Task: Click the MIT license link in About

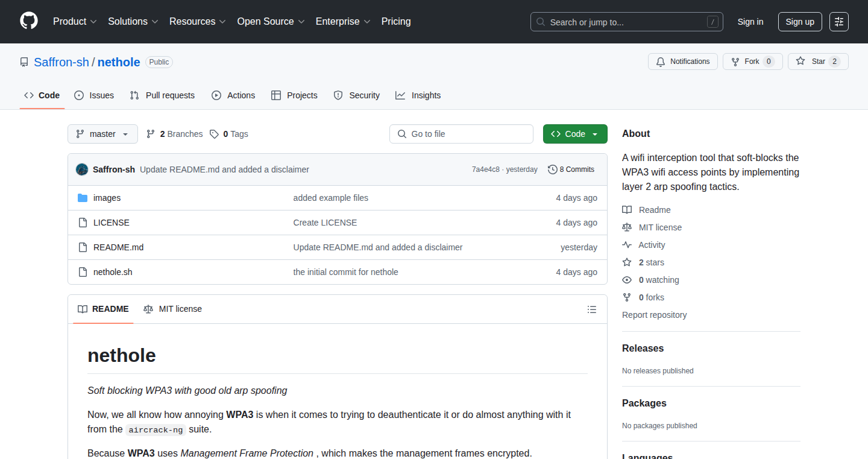Action: tap(652, 227)
